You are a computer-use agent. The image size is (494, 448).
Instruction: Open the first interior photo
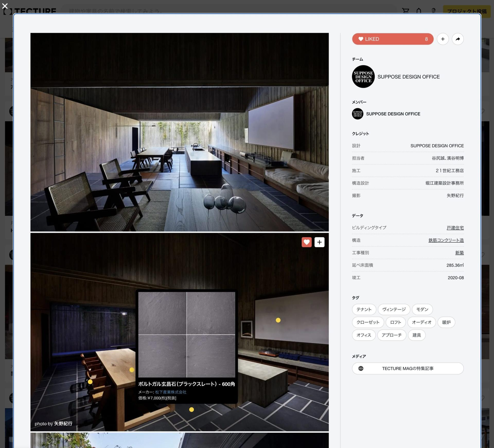pyautogui.click(x=179, y=132)
